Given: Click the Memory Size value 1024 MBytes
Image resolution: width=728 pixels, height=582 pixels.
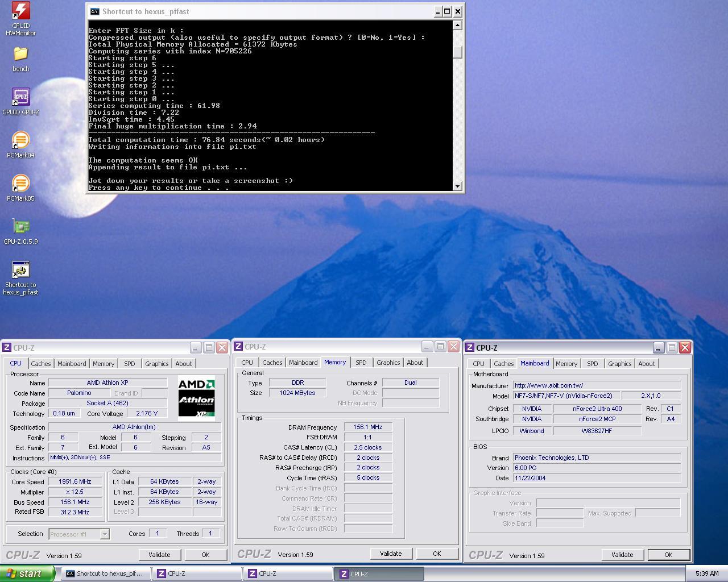Looking at the screenshot, I should point(297,393).
